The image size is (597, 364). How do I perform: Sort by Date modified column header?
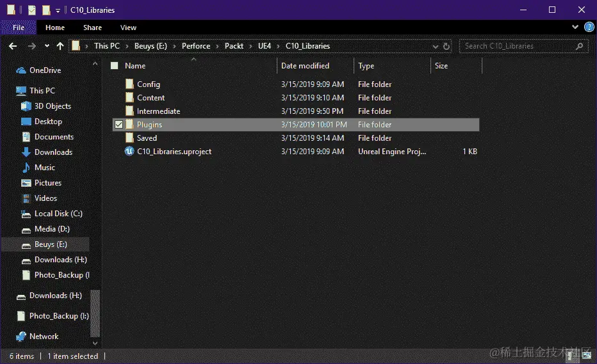coord(305,65)
